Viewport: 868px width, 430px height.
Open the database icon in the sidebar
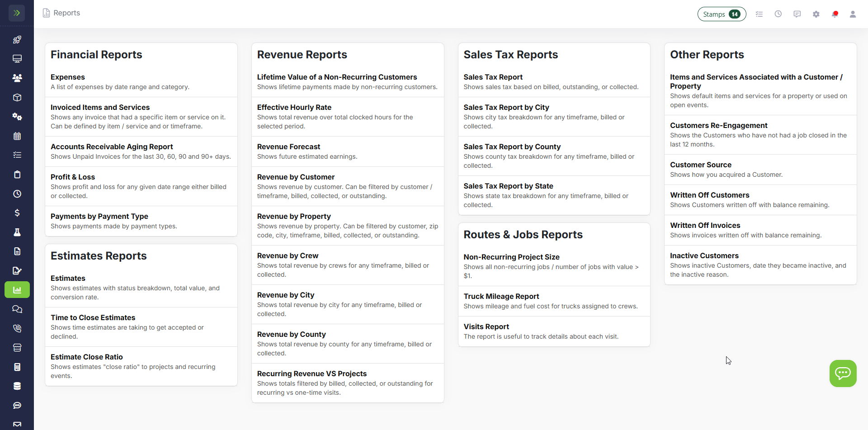point(17,386)
